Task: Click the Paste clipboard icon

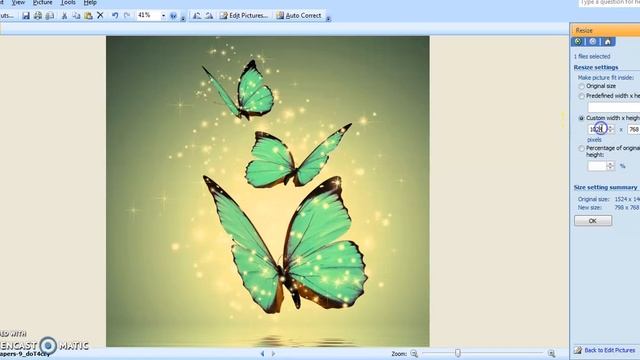Action: pyautogui.click(x=88, y=16)
